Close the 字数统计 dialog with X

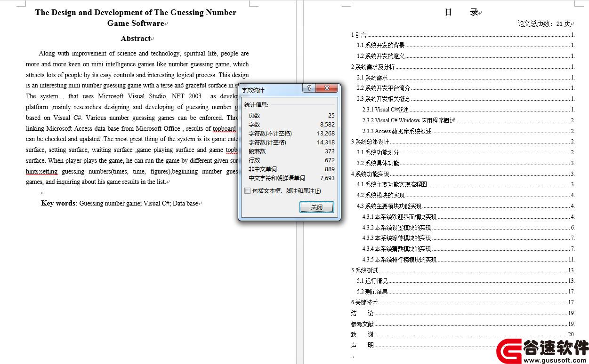point(327,88)
